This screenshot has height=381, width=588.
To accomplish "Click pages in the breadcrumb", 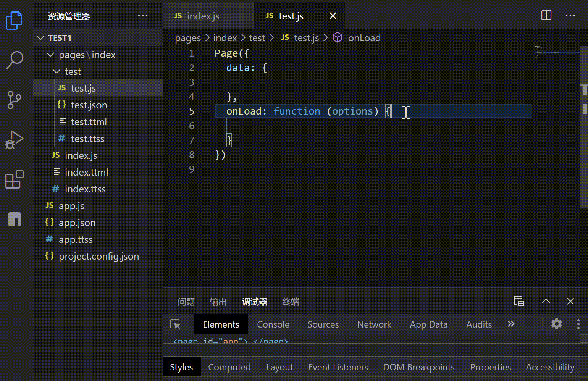I will [x=188, y=38].
